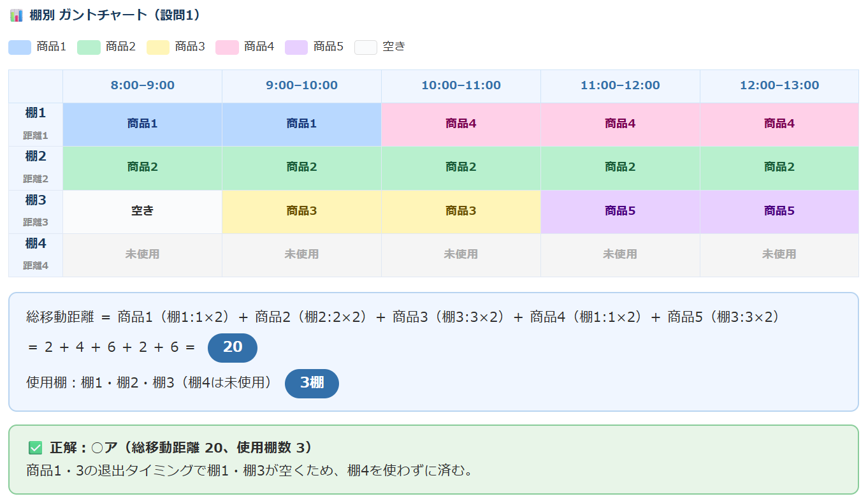Click the white 空き legend swatch

pos(366,47)
